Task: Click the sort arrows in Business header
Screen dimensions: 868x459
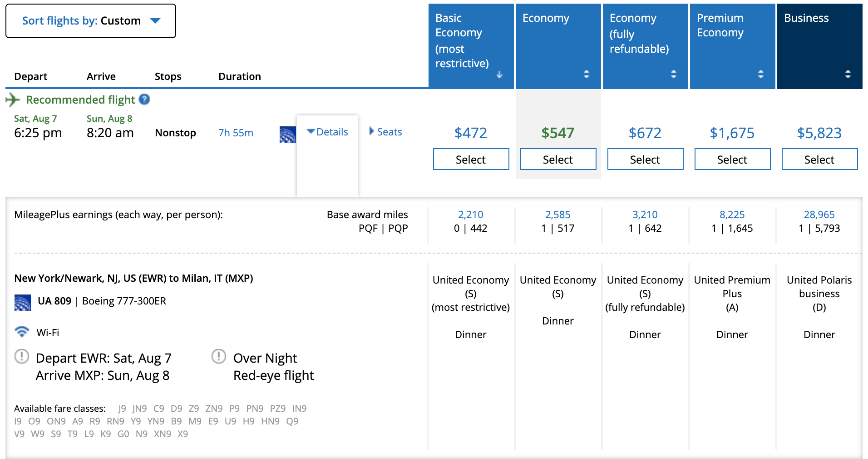Action: [848, 74]
